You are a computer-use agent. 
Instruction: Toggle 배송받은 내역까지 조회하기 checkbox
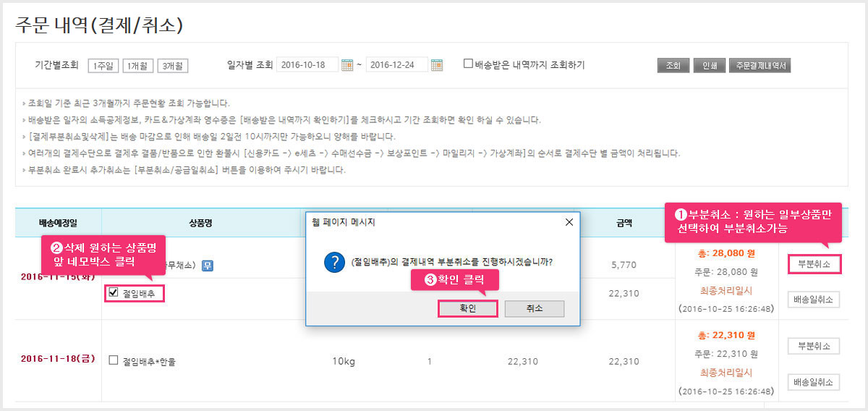(x=468, y=64)
